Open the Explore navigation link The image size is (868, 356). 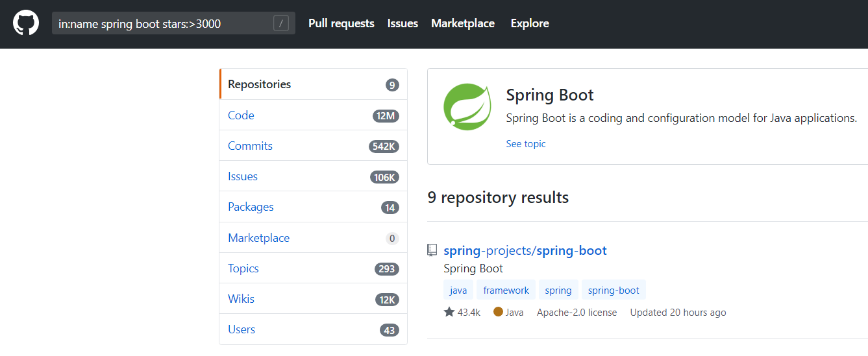(x=530, y=23)
